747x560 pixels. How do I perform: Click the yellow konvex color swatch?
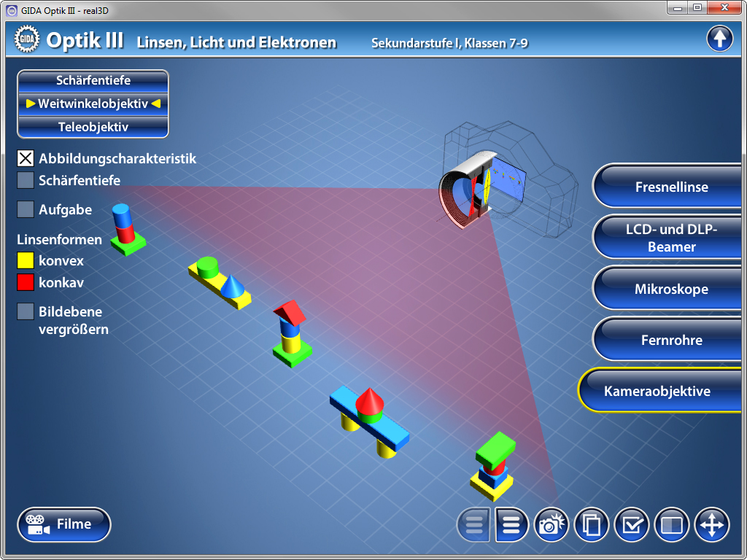(x=26, y=260)
